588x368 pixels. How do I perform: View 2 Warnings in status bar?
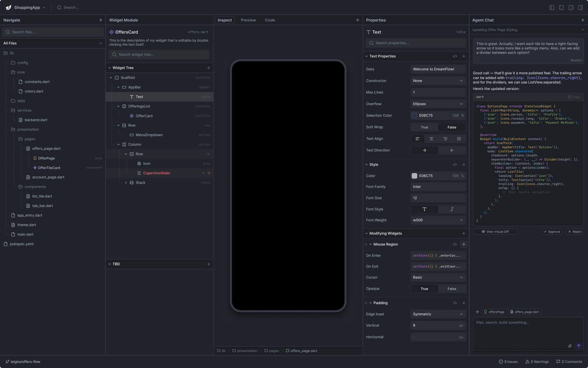537,362
